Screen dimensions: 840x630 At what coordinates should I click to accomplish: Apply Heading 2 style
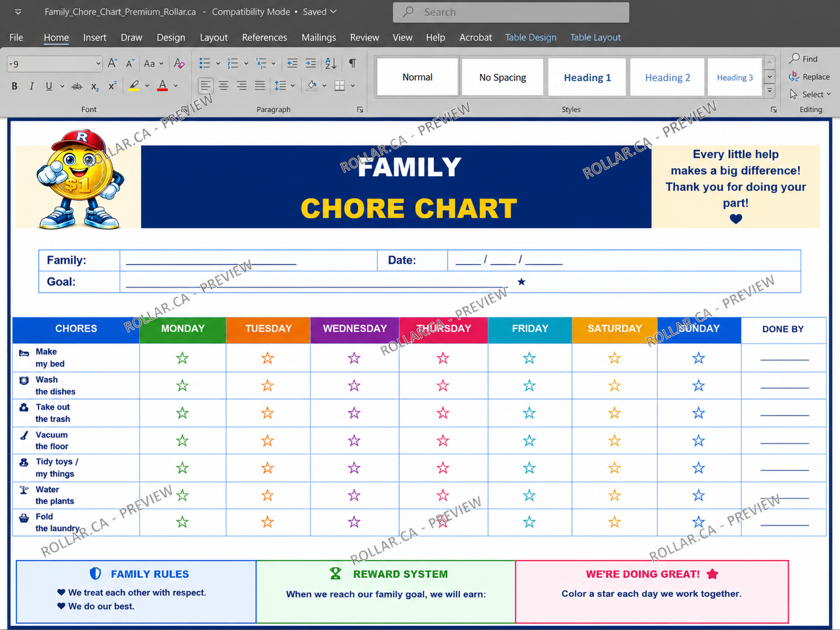click(667, 77)
